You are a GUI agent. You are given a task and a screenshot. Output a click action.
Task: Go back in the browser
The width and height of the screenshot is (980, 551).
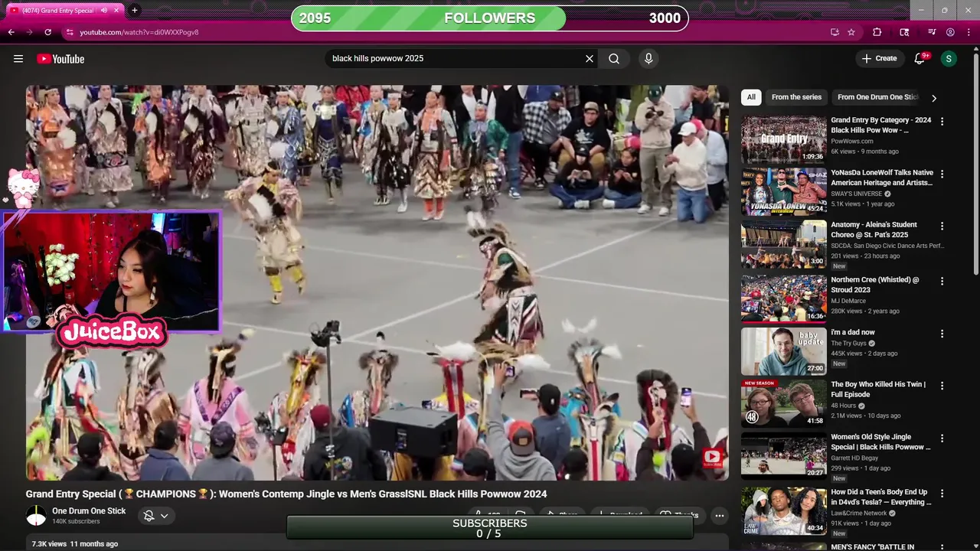click(x=11, y=32)
